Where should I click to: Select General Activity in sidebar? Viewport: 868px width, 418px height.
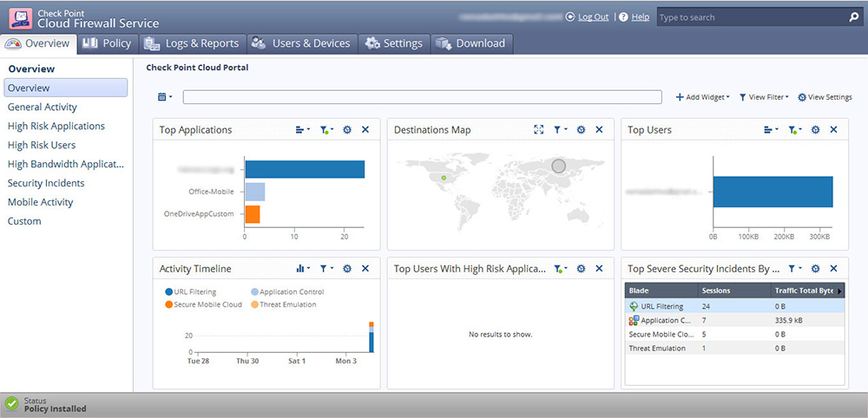pos(42,108)
